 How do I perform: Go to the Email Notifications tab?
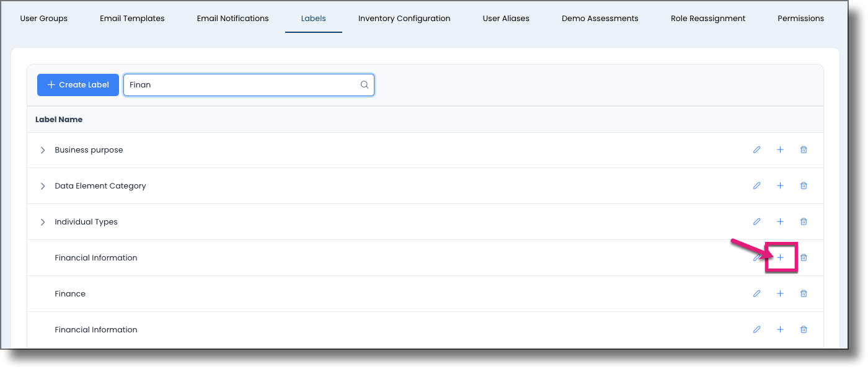(x=233, y=19)
